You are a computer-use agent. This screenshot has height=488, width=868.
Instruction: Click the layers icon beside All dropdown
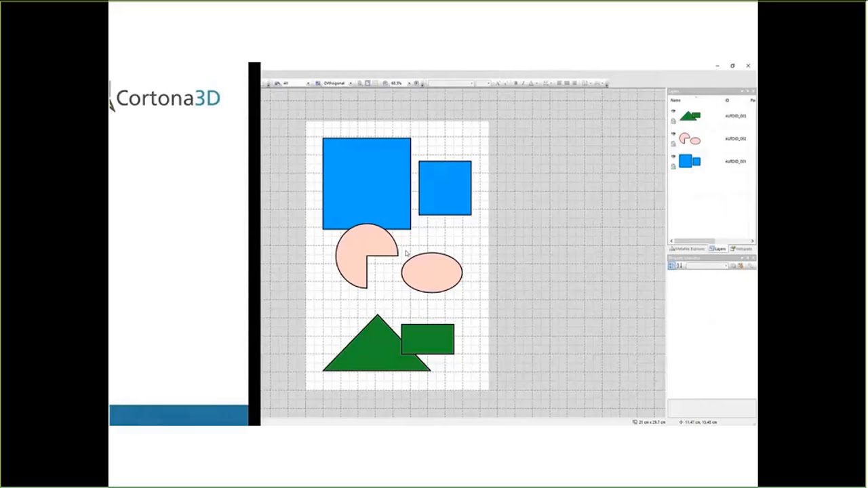277,83
